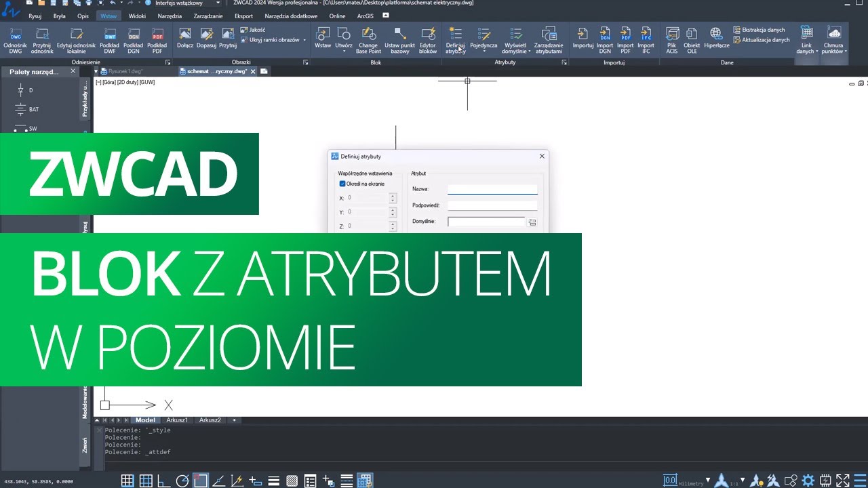Open the Atrybuty panel dialog launcher
868x488 pixels.
point(564,62)
